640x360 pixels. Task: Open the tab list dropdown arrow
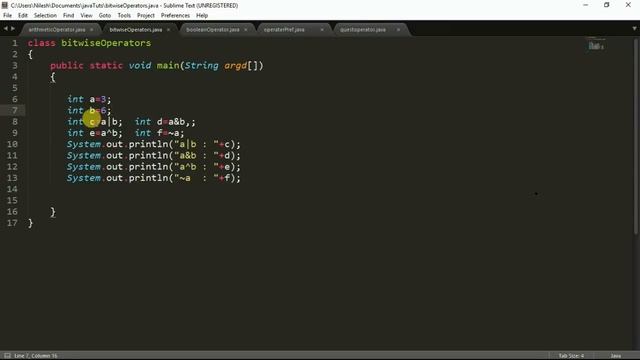pos(634,29)
